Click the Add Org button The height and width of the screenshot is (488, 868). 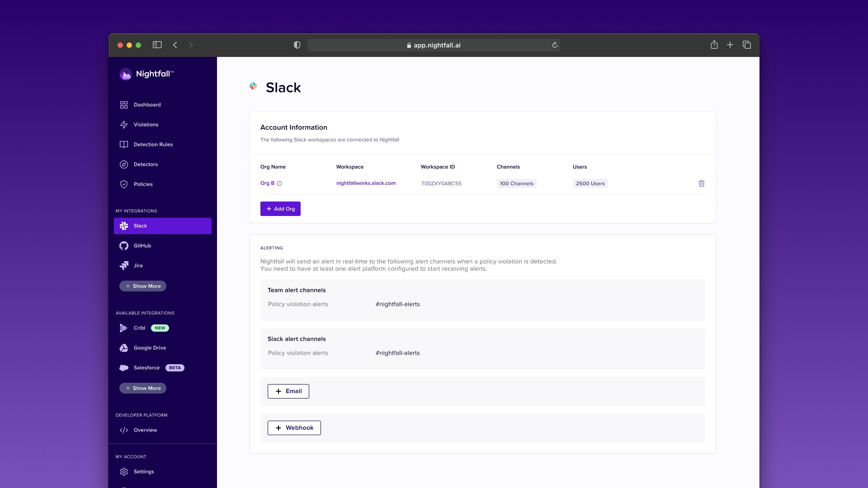point(280,209)
